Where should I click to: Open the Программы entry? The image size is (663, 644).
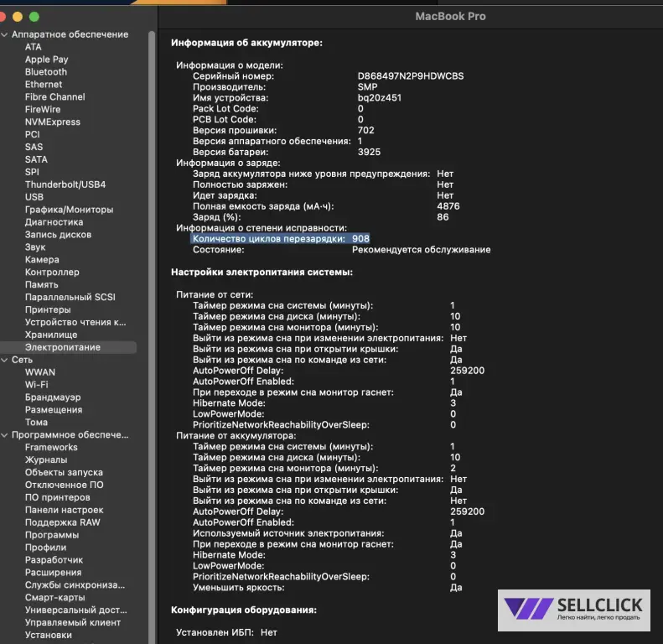pos(52,535)
